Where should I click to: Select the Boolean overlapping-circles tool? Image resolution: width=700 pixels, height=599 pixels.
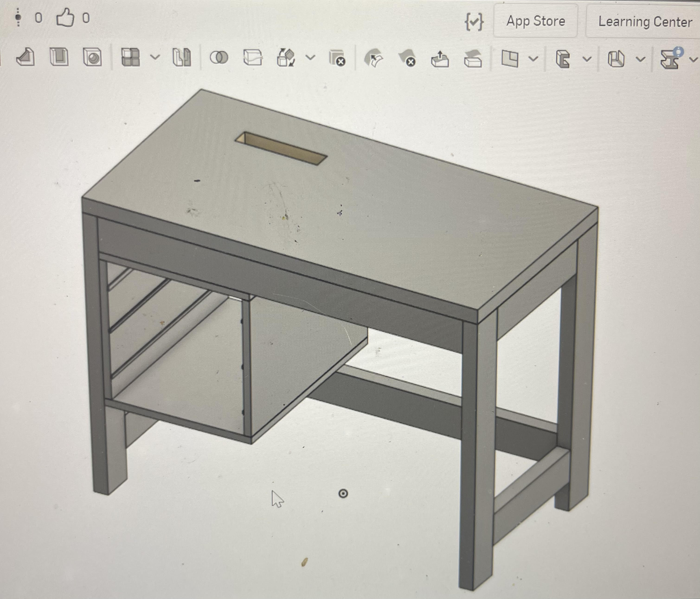pos(219,58)
